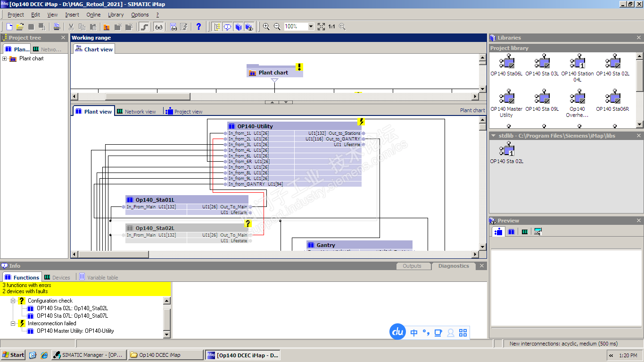The image size is (644, 362).
Task: Click the Preview network device icon
Action: pos(524,231)
